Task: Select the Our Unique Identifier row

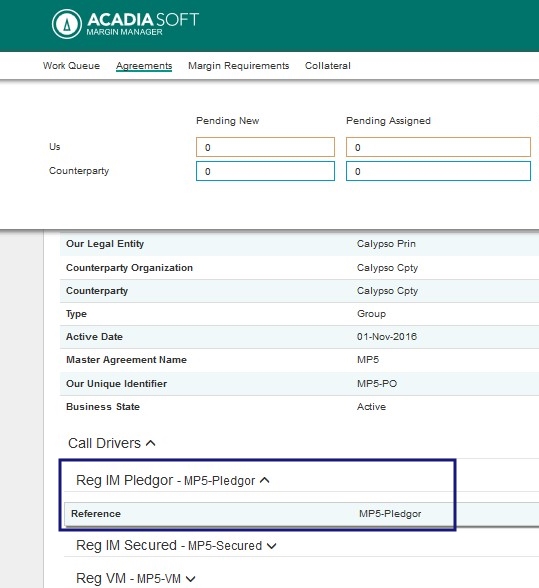Action: (299, 384)
